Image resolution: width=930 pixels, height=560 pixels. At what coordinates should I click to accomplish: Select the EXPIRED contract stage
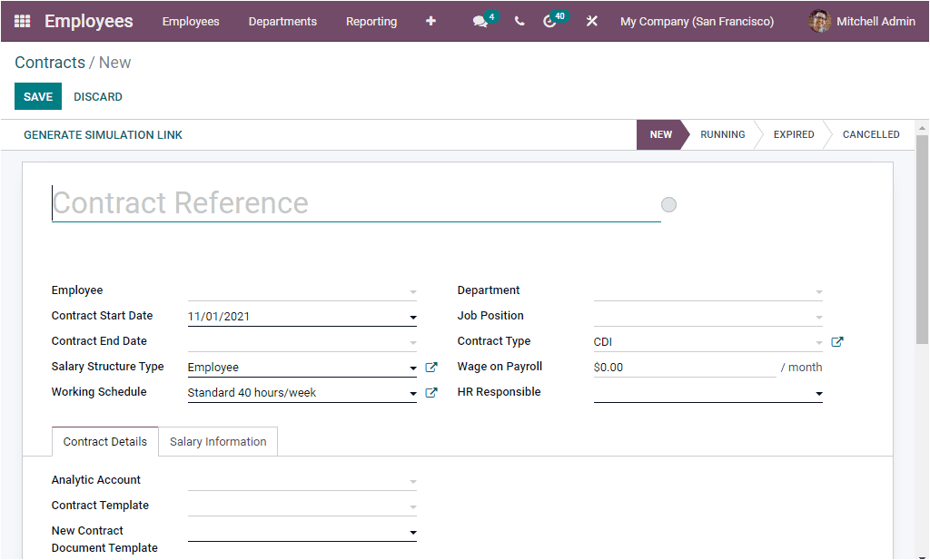(793, 134)
